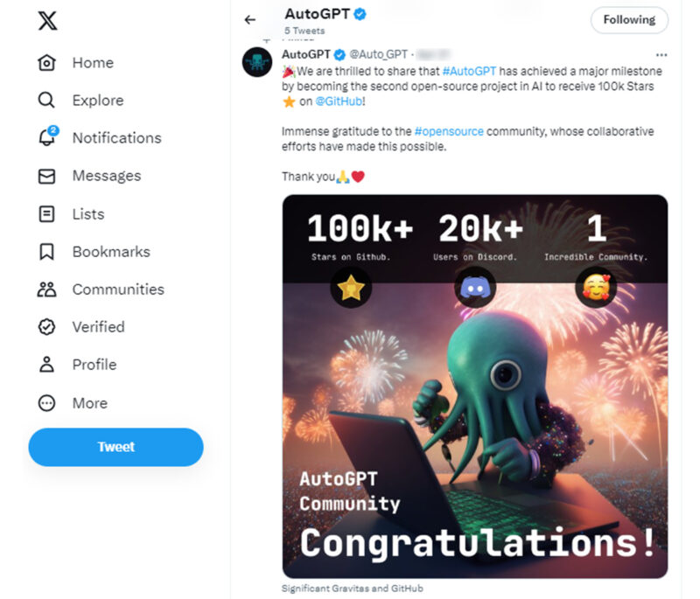Open Messages using the envelope icon
The image size is (700, 599).
[x=48, y=176]
